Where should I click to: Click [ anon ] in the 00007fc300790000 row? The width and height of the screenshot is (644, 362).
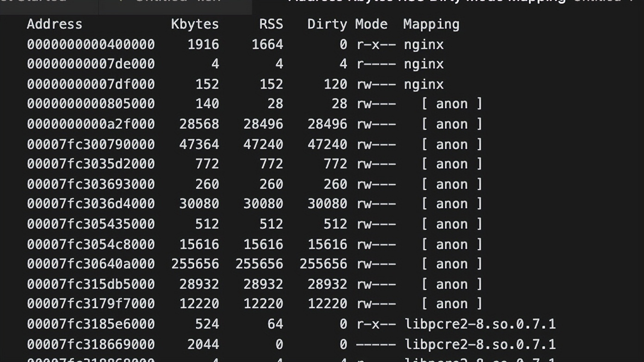tap(452, 144)
